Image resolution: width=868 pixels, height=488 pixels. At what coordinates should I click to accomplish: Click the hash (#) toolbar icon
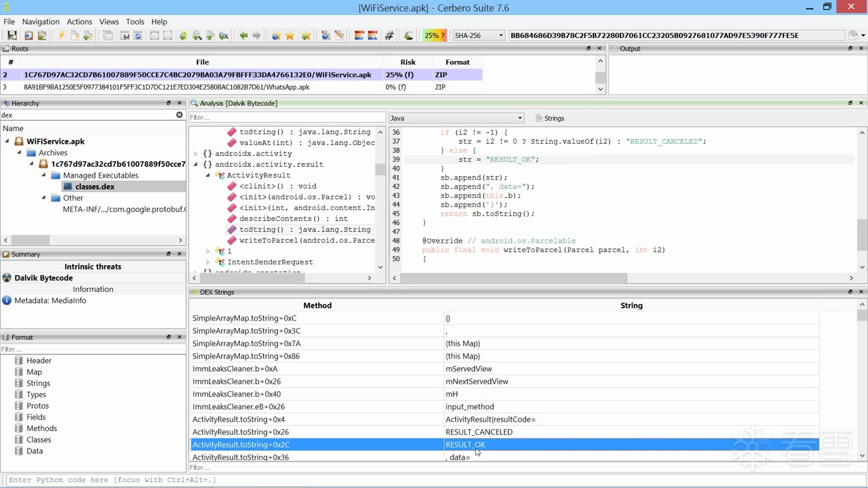389,36
